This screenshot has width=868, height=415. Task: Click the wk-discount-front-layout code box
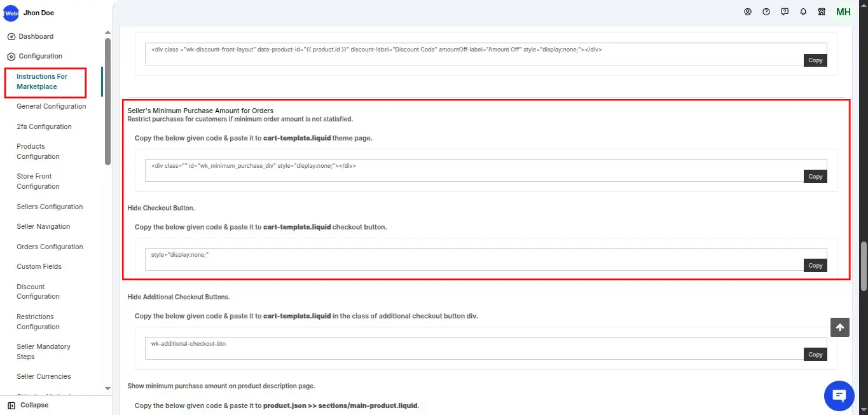486,54
